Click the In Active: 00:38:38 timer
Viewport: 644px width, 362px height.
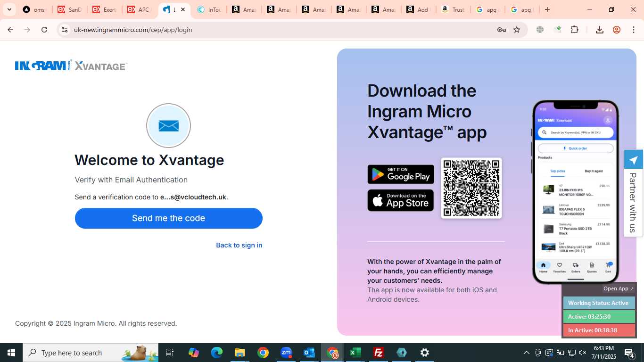599,330
